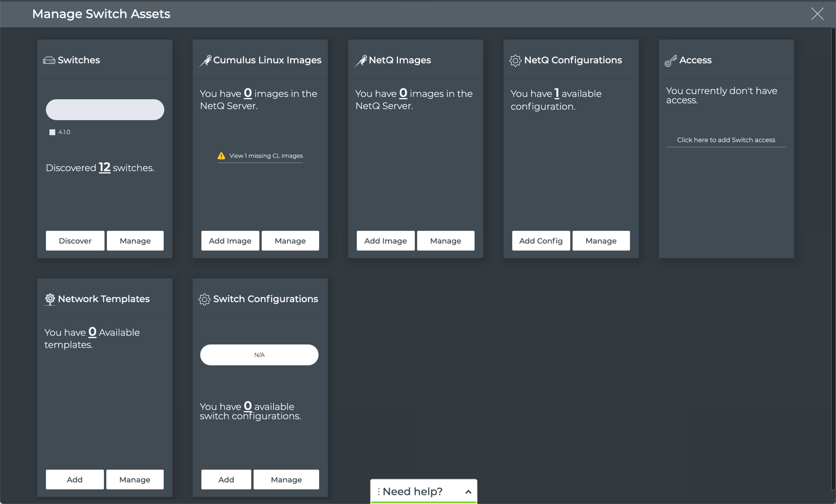The width and height of the screenshot is (836, 504).
Task: Click the NetQ Images rocket icon
Action: pyautogui.click(x=361, y=60)
